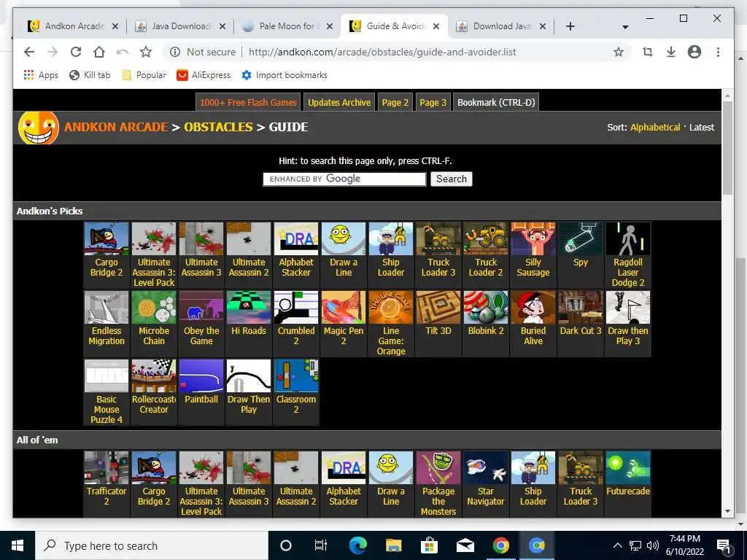Open the tab search dropdown arrow
The width and height of the screenshot is (747, 560).
coord(625,27)
